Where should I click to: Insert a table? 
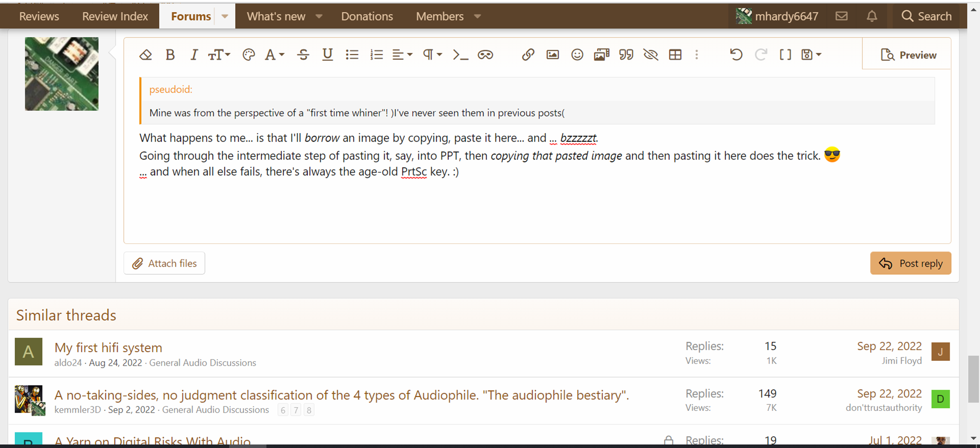(x=675, y=55)
